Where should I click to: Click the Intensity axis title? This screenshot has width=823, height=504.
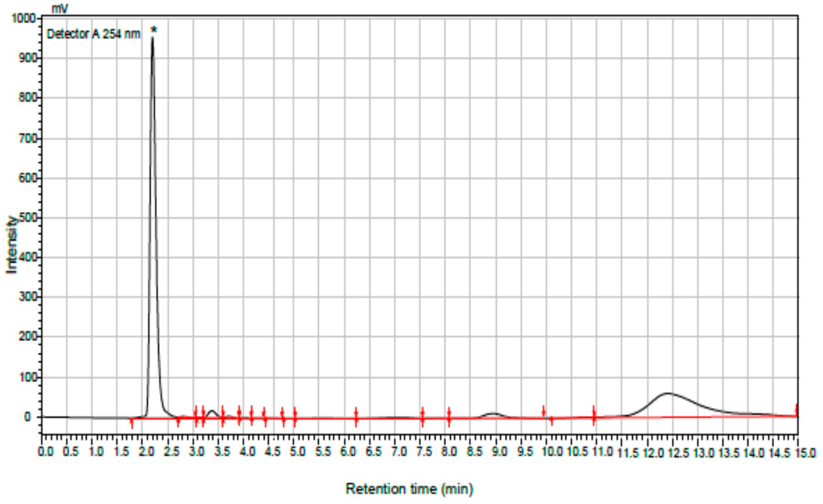pos(12,245)
